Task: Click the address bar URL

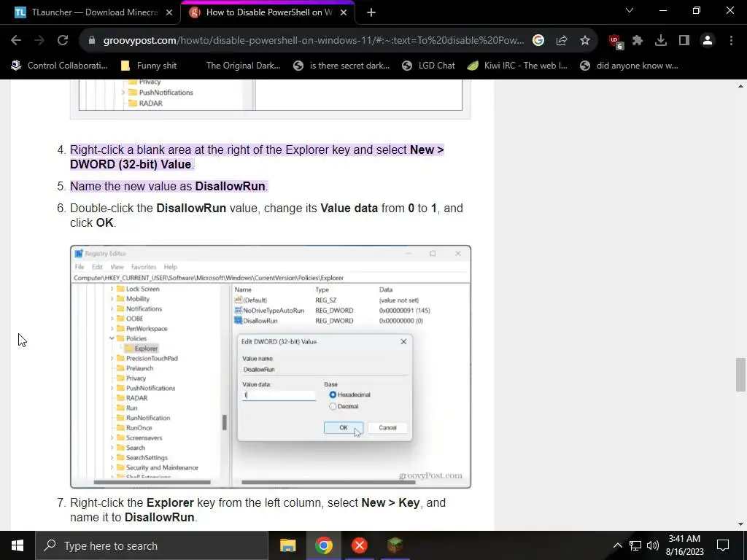Action: (x=314, y=41)
